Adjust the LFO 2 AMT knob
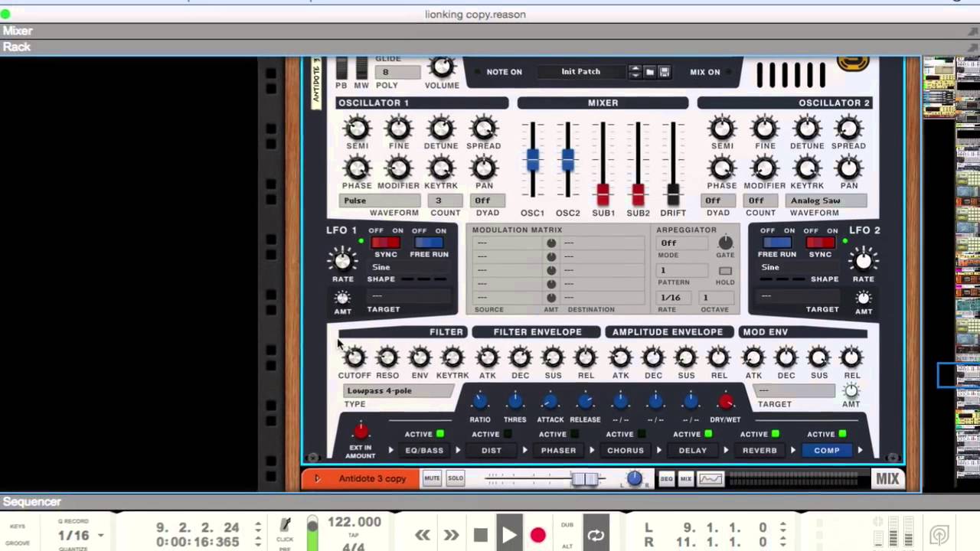This screenshot has height=551, width=980. coord(864,298)
